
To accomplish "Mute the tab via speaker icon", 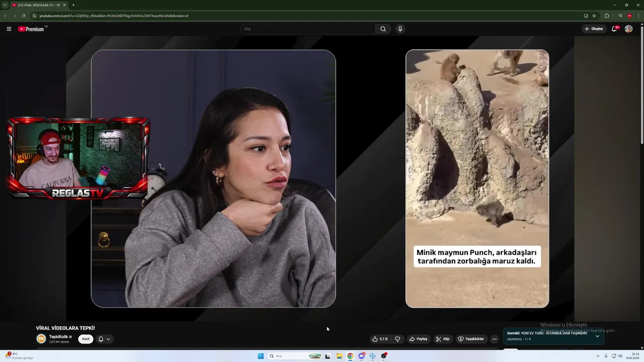I will pos(58,5).
